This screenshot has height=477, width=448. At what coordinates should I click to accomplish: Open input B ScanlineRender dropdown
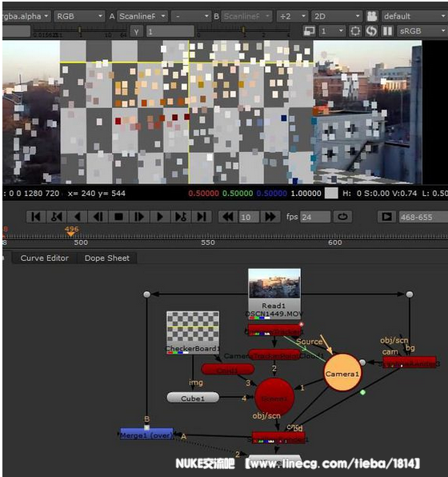click(x=246, y=16)
